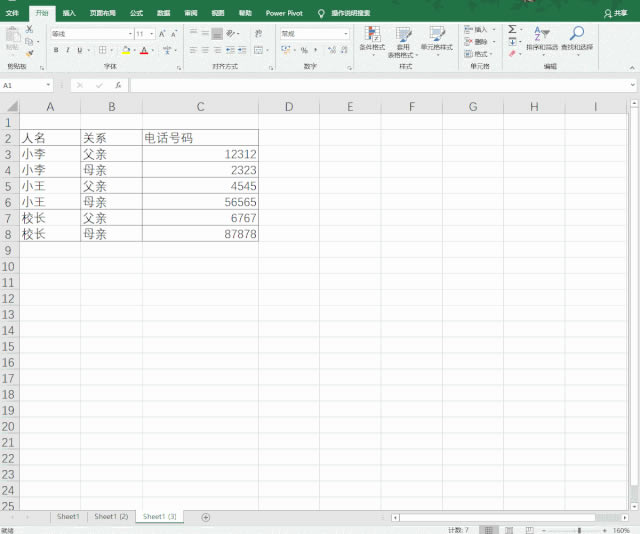Click the Increase Font Size icon

coord(161,34)
